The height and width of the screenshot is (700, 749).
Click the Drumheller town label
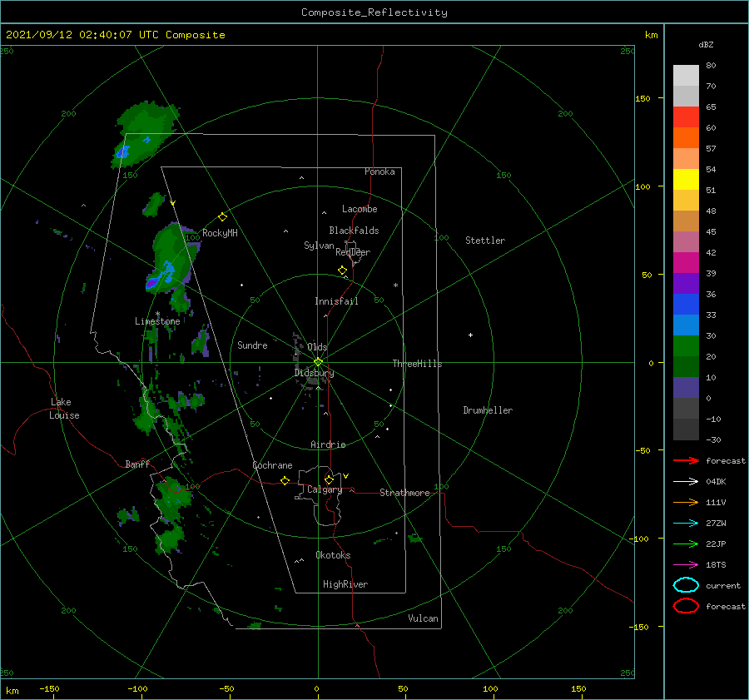[488, 410]
